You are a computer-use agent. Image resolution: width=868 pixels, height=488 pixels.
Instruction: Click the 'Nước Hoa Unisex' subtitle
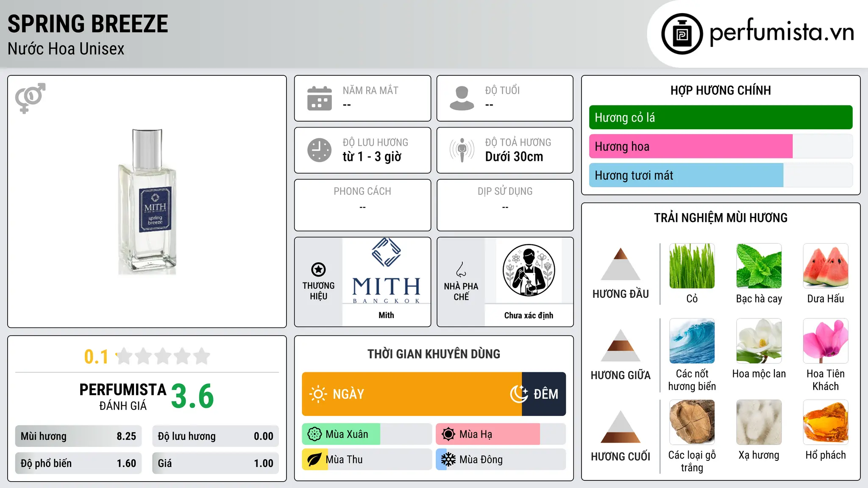coord(66,49)
